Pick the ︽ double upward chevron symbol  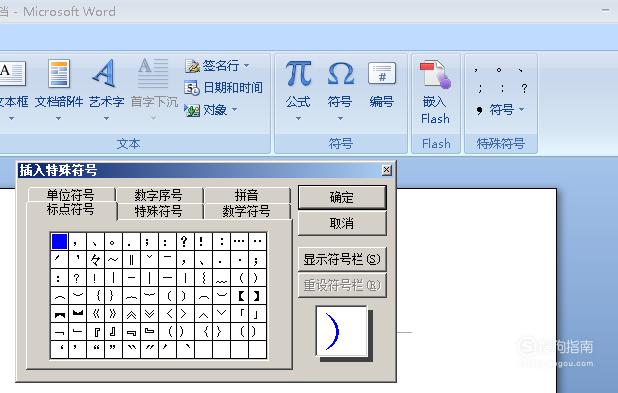click(131, 313)
